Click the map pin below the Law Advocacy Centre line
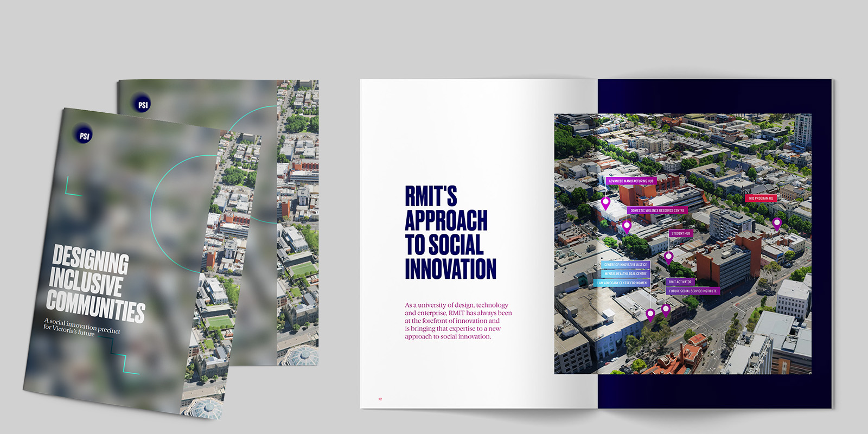 point(650,315)
